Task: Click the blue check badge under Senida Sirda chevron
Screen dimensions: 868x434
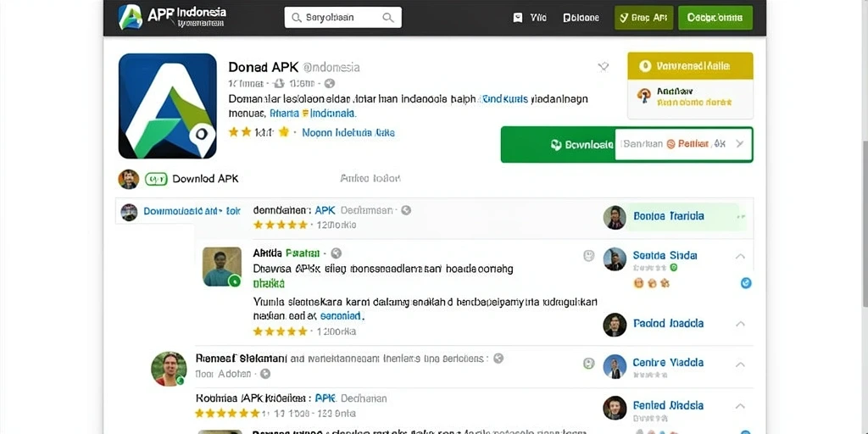Action: point(746,283)
